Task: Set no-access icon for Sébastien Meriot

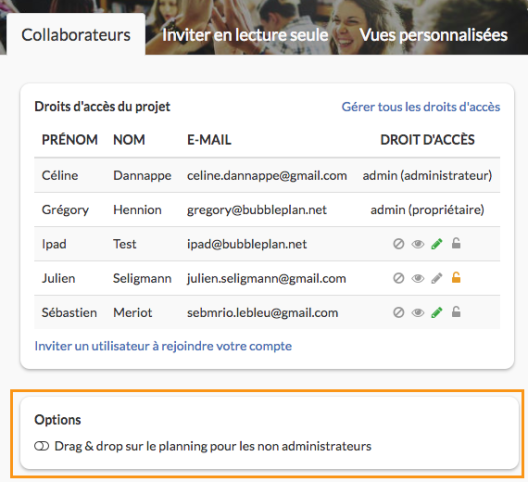Action: (398, 313)
